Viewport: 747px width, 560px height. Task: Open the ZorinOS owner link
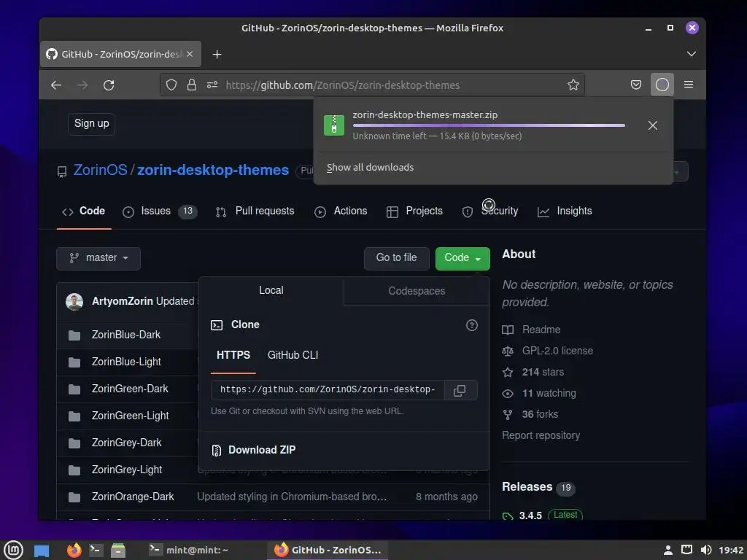100,170
